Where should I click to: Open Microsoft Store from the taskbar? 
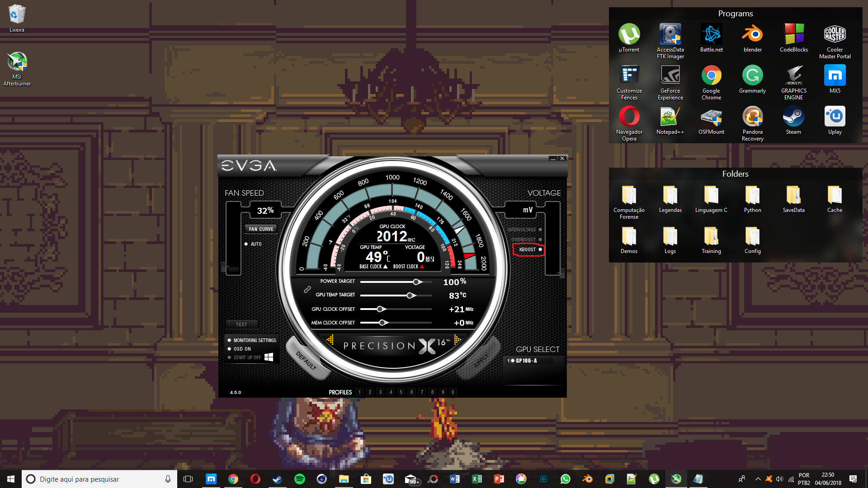click(366, 479)
